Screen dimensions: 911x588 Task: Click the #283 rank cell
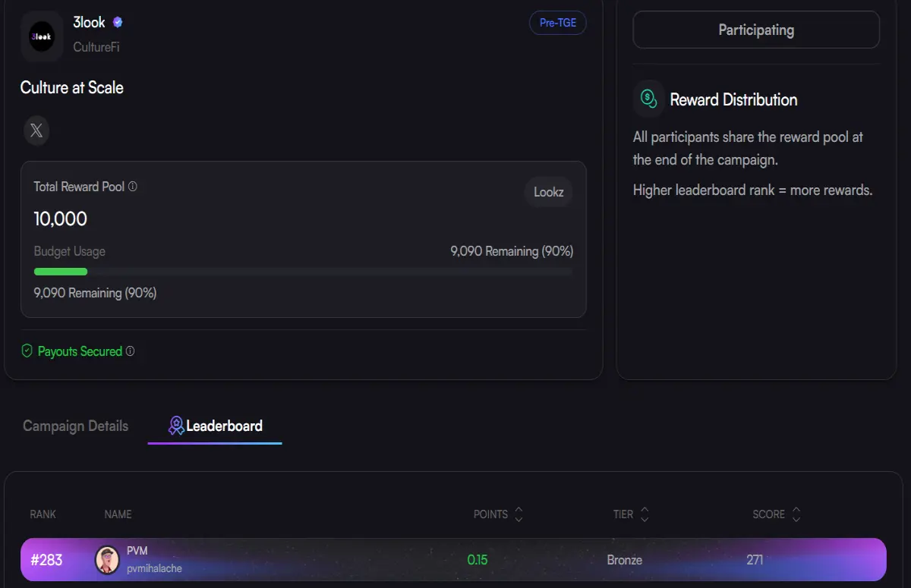coord(46,560)
